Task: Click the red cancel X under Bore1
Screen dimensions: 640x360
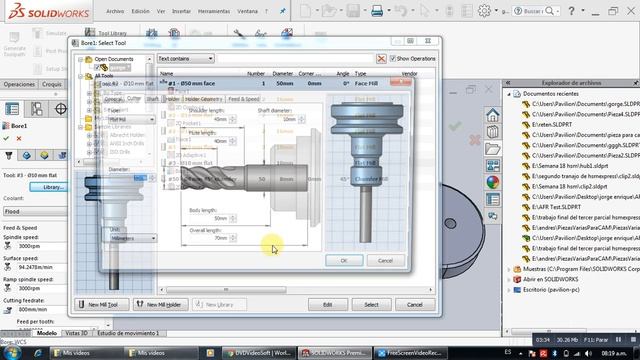Action: click(x=19, y=138)
